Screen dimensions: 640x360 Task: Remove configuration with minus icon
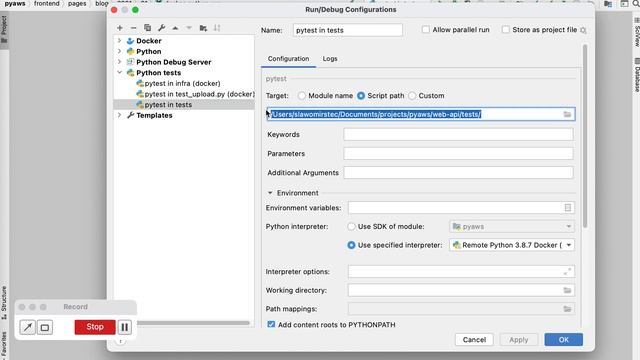click(x=133, y=28)
